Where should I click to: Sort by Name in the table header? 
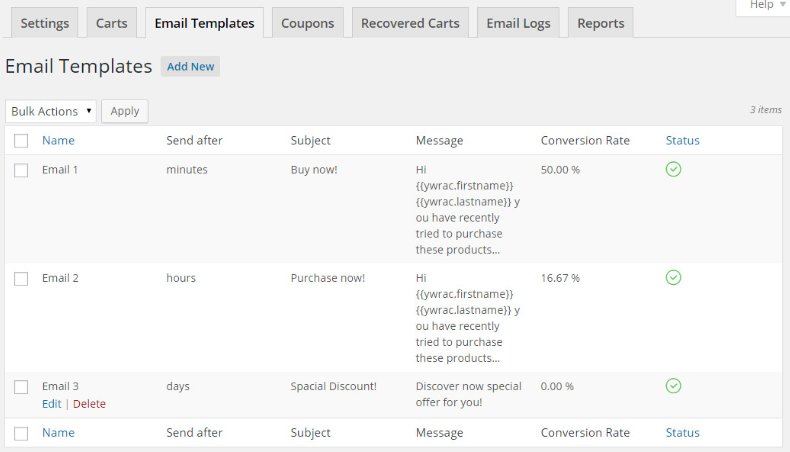click(58, 141)
